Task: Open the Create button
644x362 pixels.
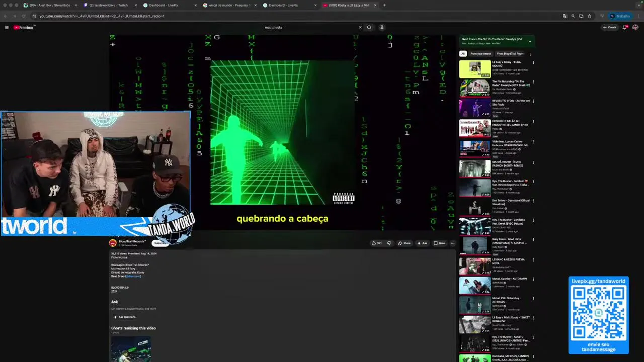Action: (609, 27)
